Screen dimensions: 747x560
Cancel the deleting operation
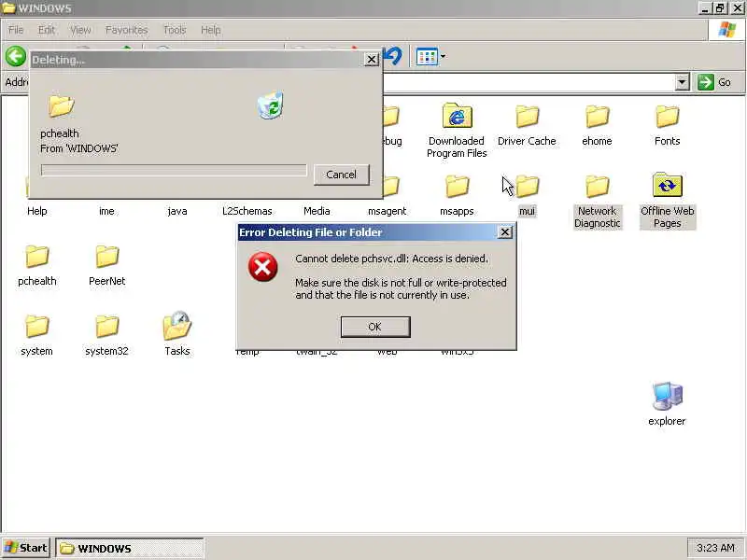pyautogui.click(x=341, y=175)
